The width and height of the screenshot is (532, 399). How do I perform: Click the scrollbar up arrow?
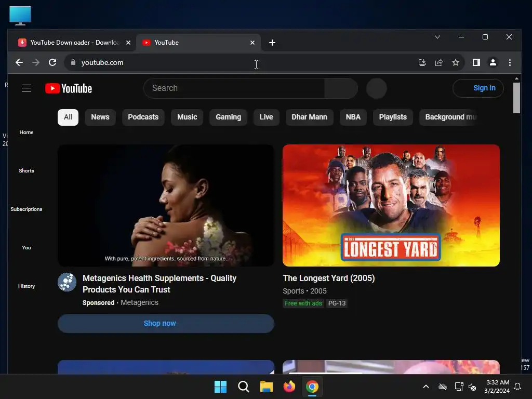pyautogui.click(x=516, y=78)
